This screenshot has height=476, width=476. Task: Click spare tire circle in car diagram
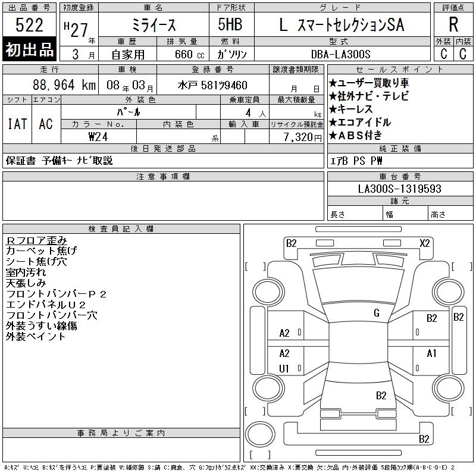260,434
